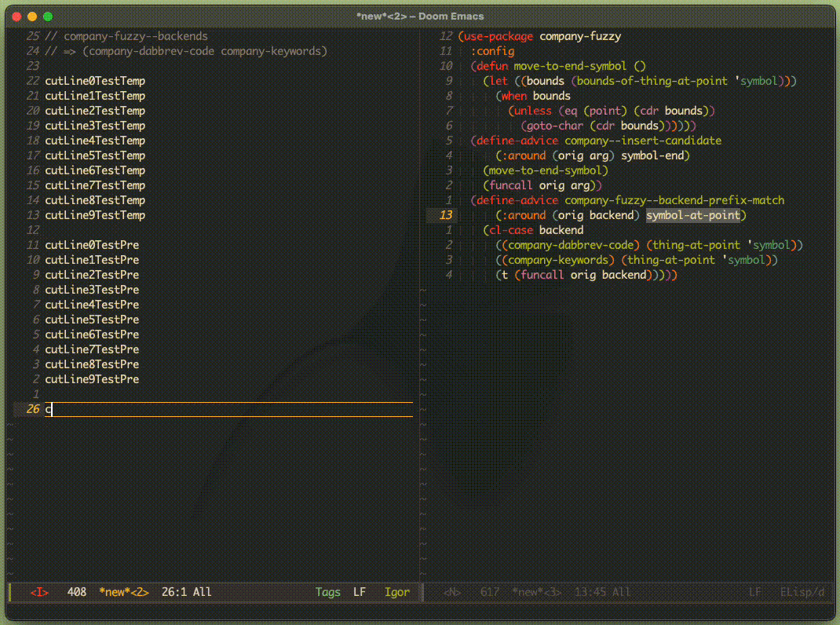
Task: Click the insert state indicator in left modeline
Action: [39, 592]
